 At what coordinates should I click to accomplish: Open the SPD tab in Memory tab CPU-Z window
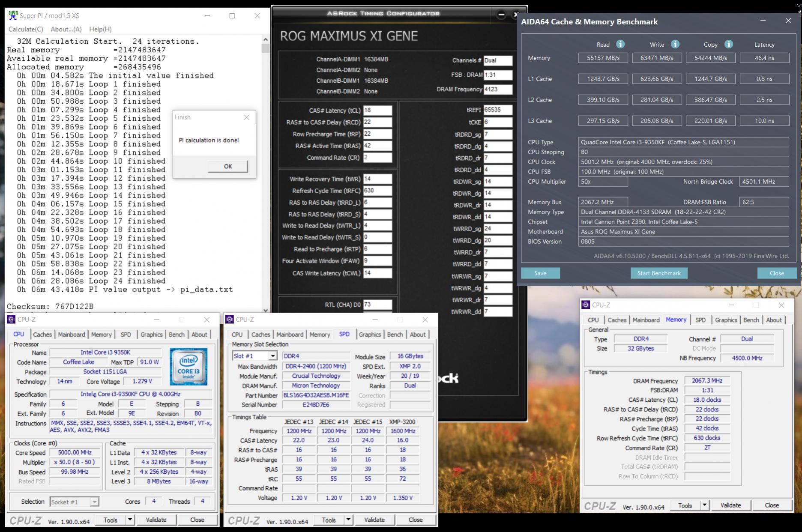[x=700, y=320]
